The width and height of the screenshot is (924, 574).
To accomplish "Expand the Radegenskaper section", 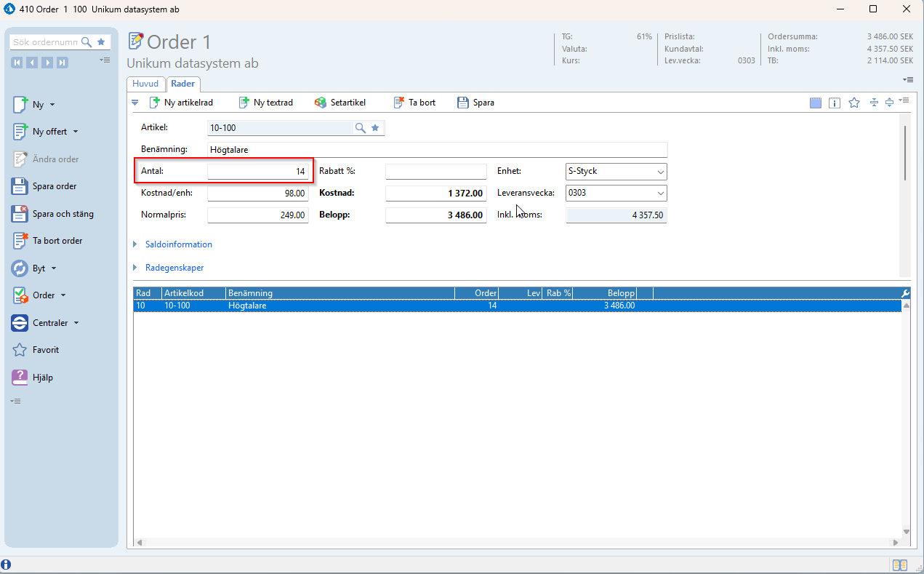I will pos(174,268).
